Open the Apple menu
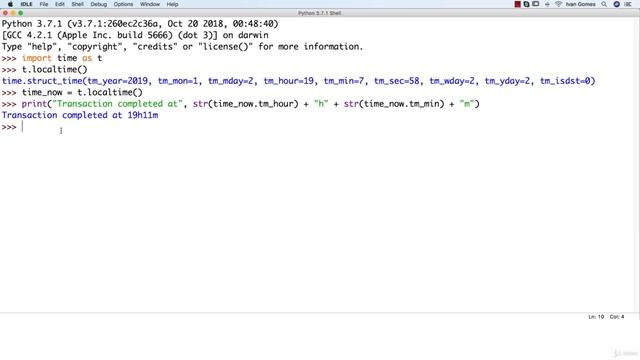Viewport: 640px width, 360px height. pyautogui.click(x=10, y=4)
